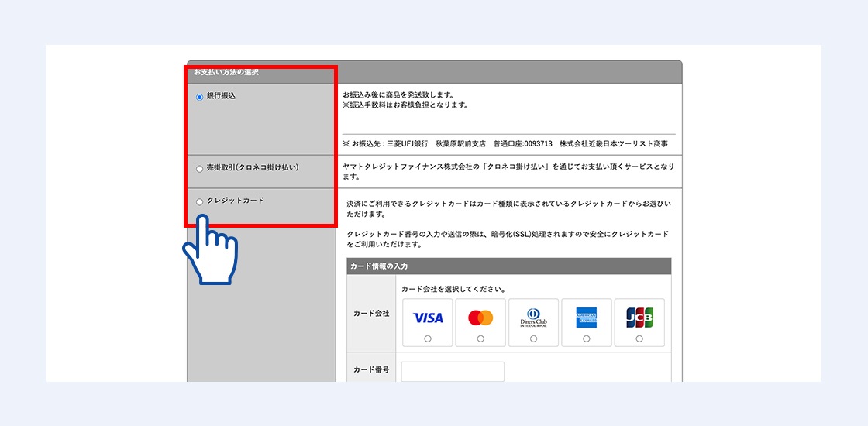This screenshot has height=426, width=868.
Task: Choose the 売掛取引(クロネコ掛け払い) radio option
Action: click(199, 168)
